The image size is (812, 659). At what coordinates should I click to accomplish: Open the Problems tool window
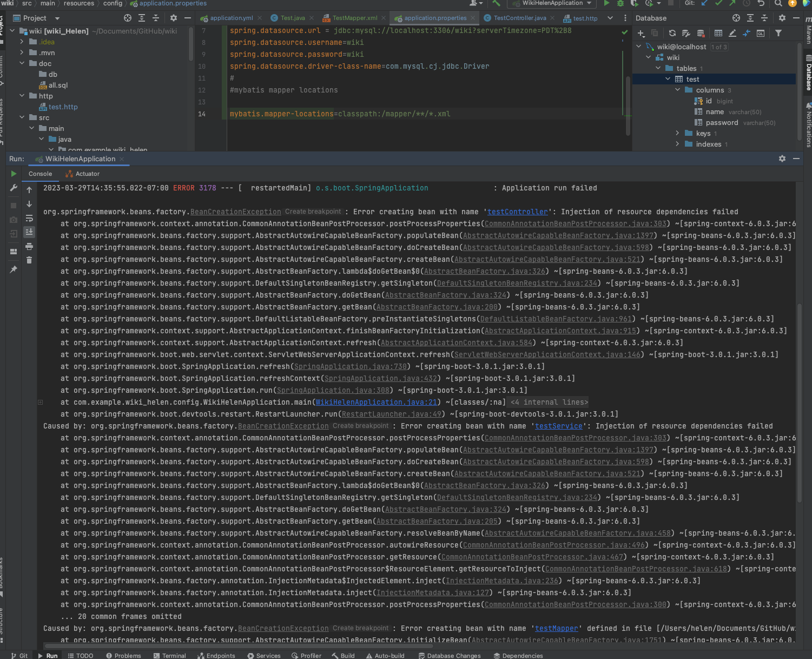coord(123,655)
